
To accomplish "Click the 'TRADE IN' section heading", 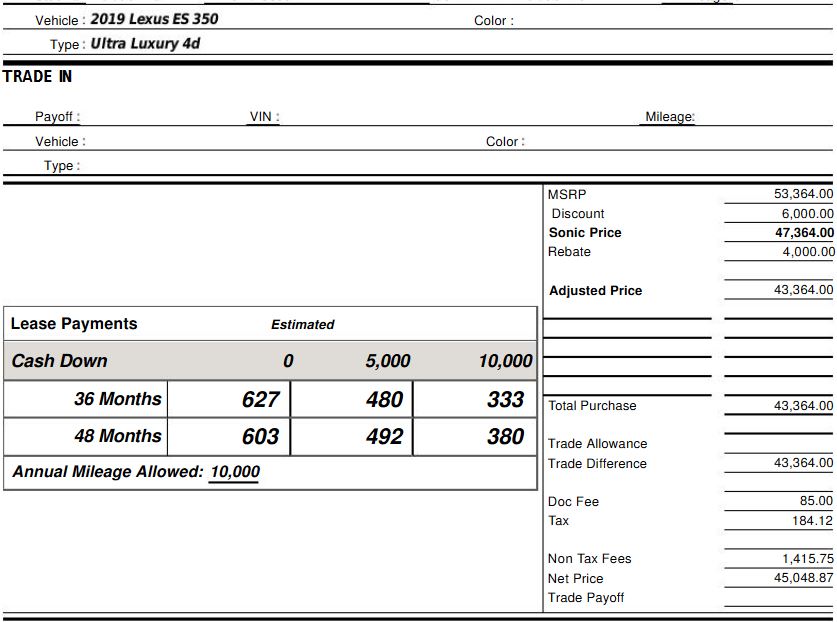I will pos(37,77).
